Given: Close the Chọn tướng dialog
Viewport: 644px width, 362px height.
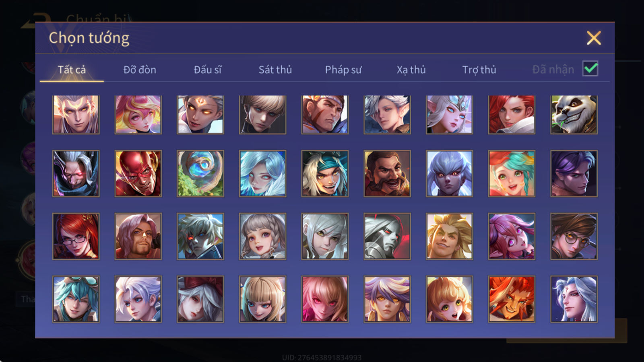Looking at the screenshot, I should pyautogui.click(x=594, y=38).
